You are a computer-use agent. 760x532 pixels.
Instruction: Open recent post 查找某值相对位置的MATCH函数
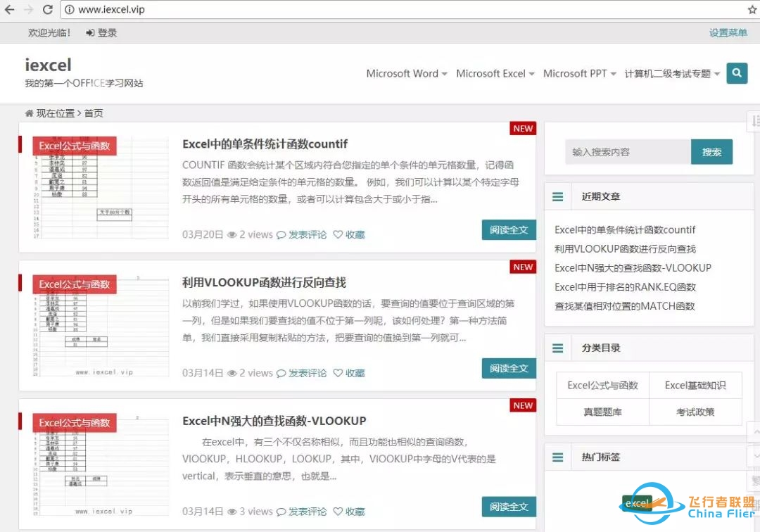(625, 306)
